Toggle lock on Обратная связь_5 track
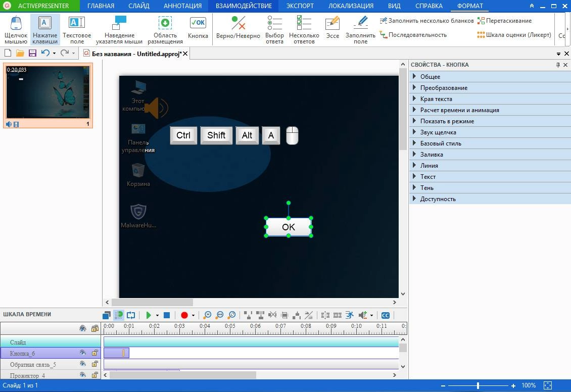This screenshot has width=571, height=392. (94, 364)
